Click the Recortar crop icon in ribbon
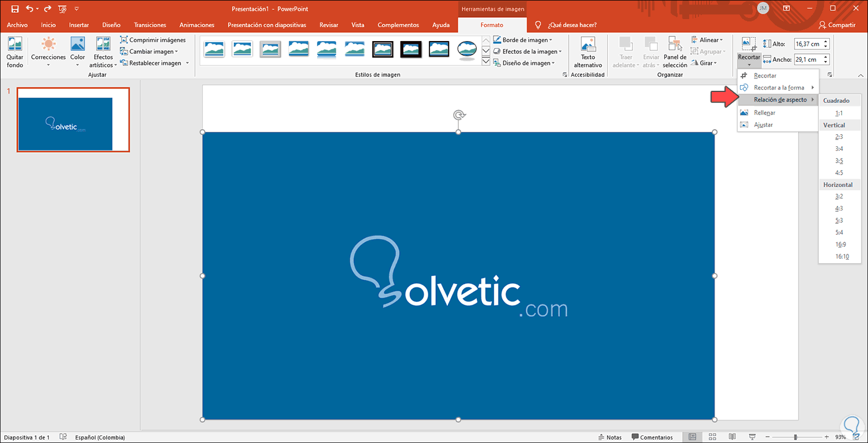The height and width of the screenshot is (443, 868). click(x=749, y=44)
